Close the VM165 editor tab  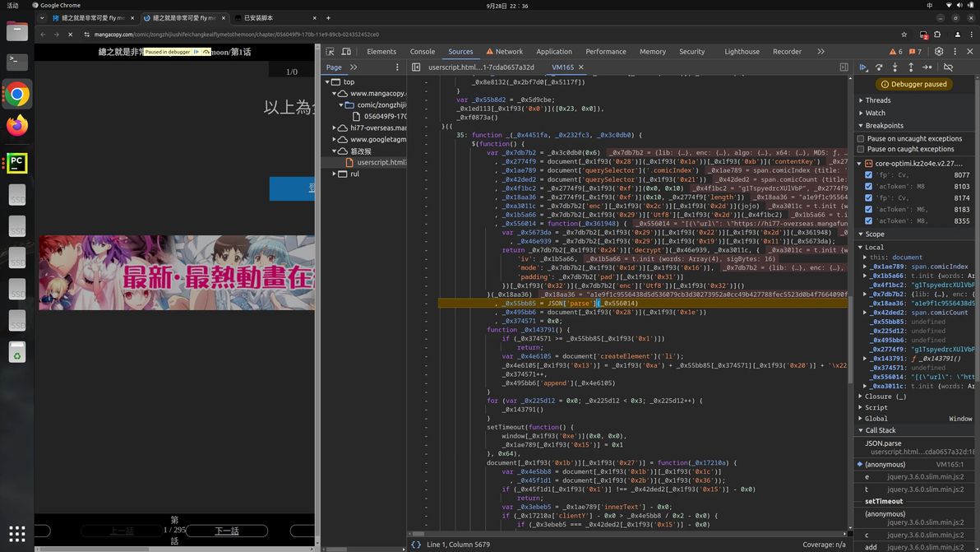580,67
